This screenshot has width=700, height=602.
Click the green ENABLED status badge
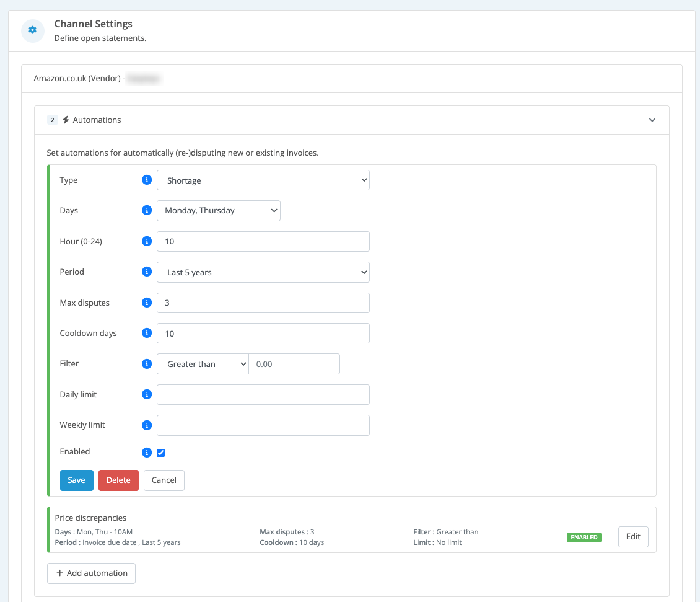(x=584, y=537)
